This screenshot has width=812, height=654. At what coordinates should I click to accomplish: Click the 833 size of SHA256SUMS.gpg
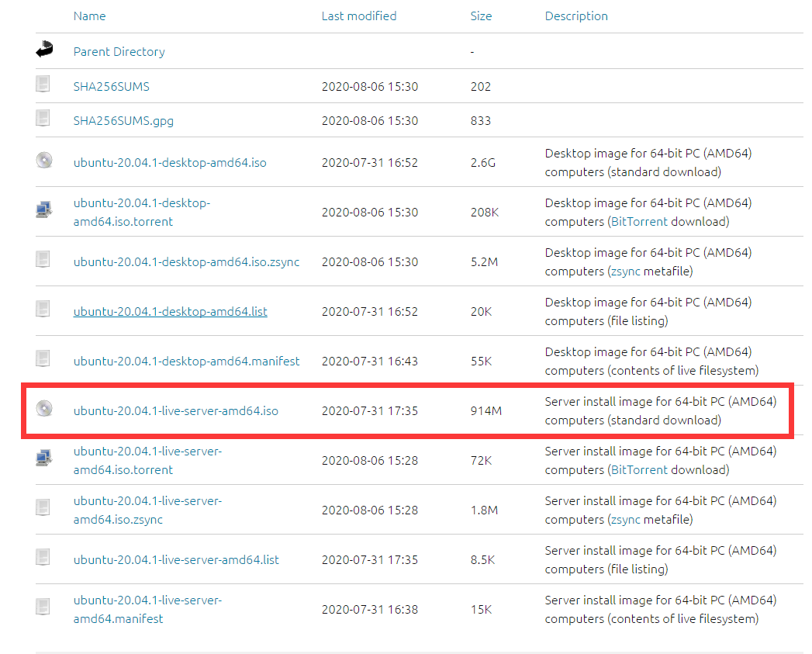[481, 121]
